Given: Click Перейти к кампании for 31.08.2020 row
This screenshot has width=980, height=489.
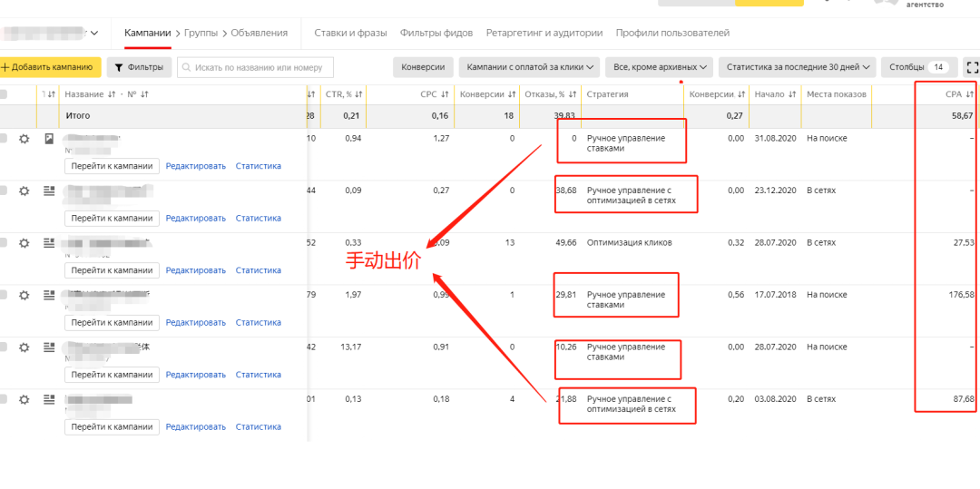Looking at the screenshot, I should (112, 166).
